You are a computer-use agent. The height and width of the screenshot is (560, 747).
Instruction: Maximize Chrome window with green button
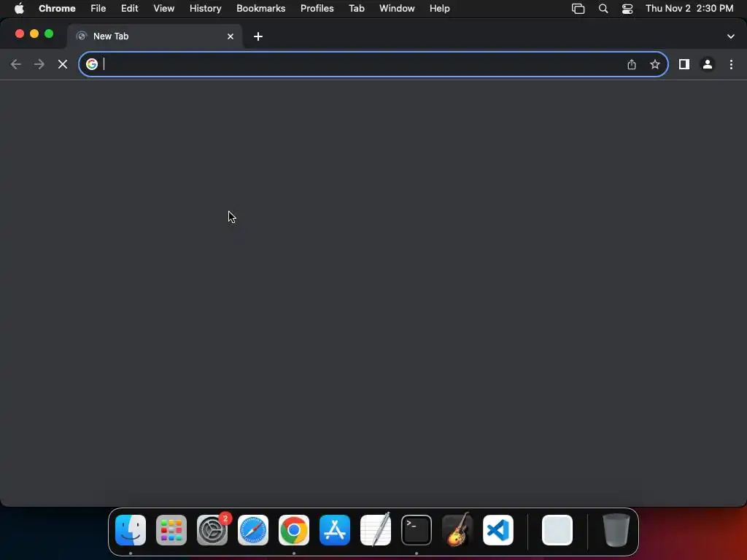[49, 34]
